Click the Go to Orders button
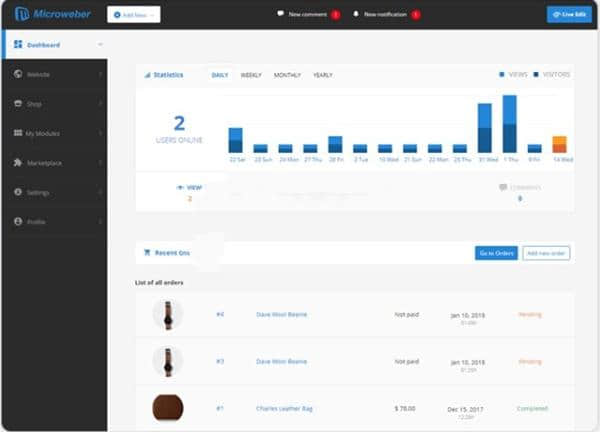Viewport: 600px width, 432px height. 496,253
